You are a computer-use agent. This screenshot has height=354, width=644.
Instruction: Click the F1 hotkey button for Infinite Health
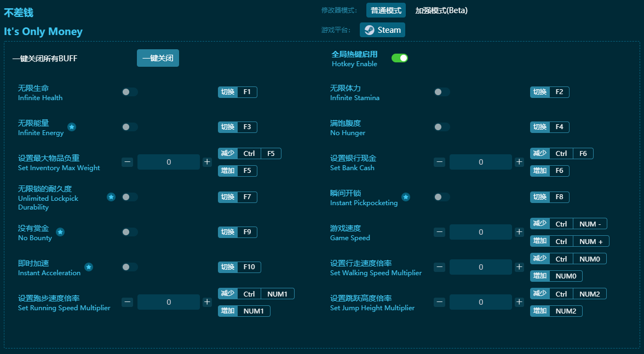click(x=247, y=92)
